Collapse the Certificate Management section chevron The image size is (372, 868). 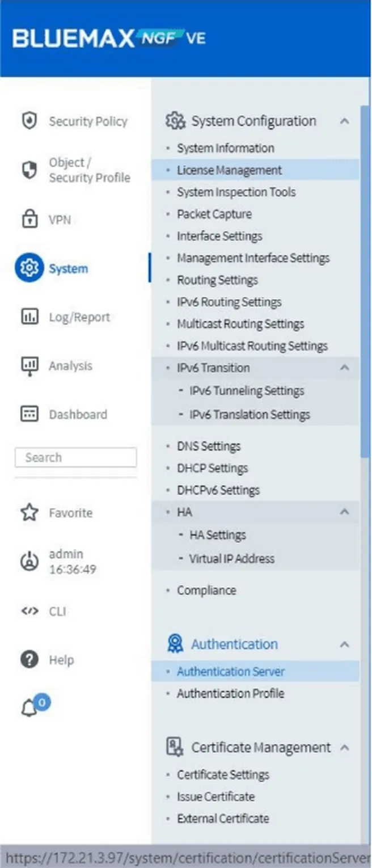point(344,747)
